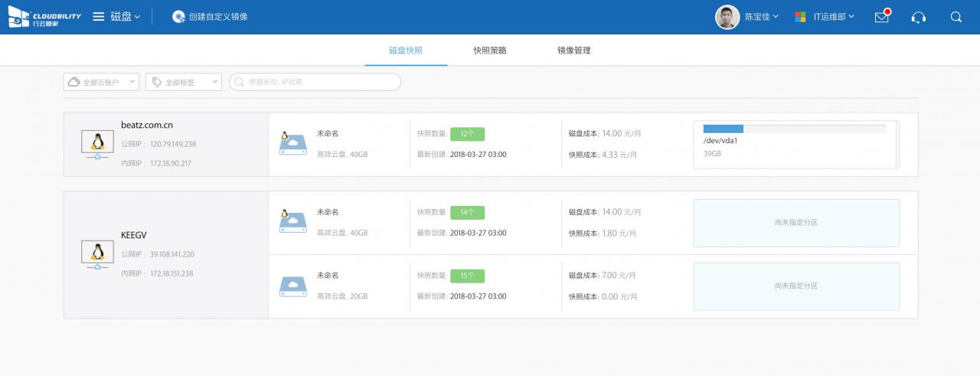980x376 pixels.
Task: Click the disk icon in beatz.com.cn row
Action: point(293,144)
